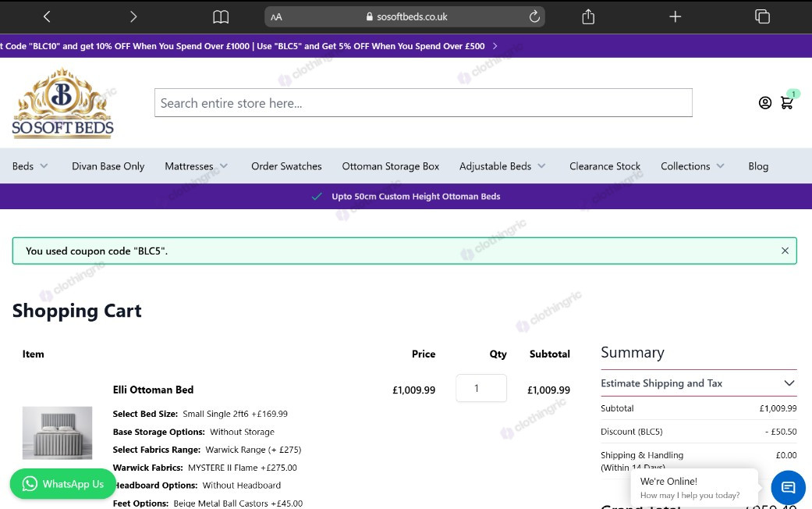Viewport: 812px width, 509px height.
Task: Expand the Mattresses menu chevron
Action: point(224,166)
